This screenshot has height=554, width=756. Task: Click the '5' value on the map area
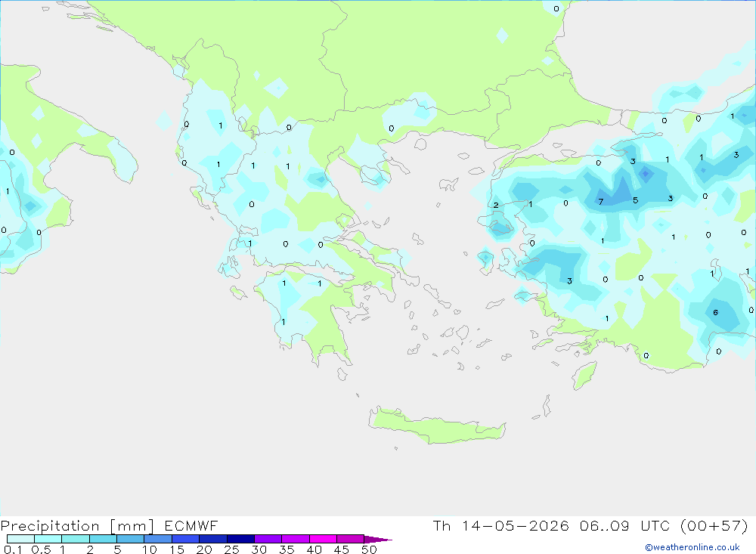[x=636, y=200]
